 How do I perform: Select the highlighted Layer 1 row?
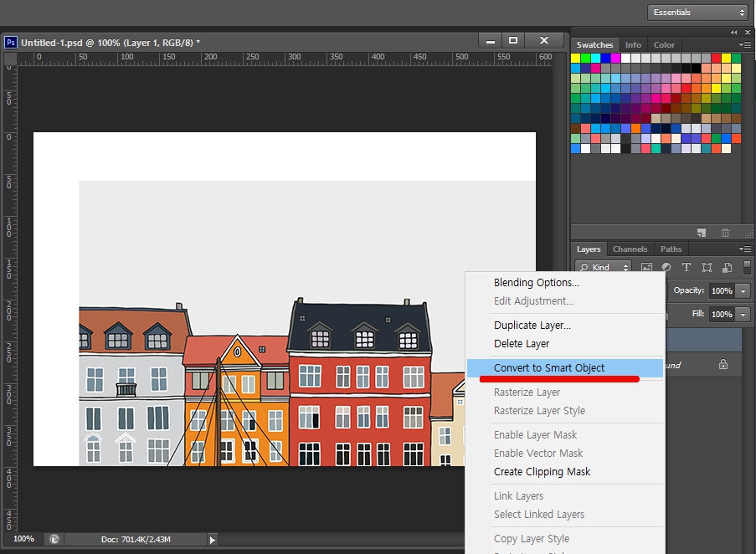[703, 340]
